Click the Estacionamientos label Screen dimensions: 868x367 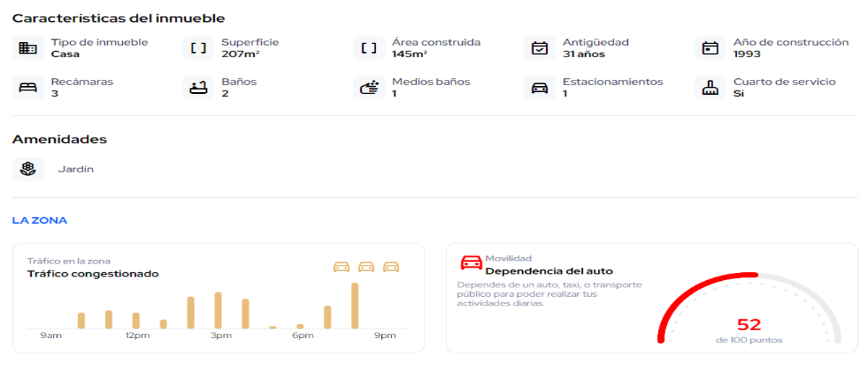coord(613,82)
